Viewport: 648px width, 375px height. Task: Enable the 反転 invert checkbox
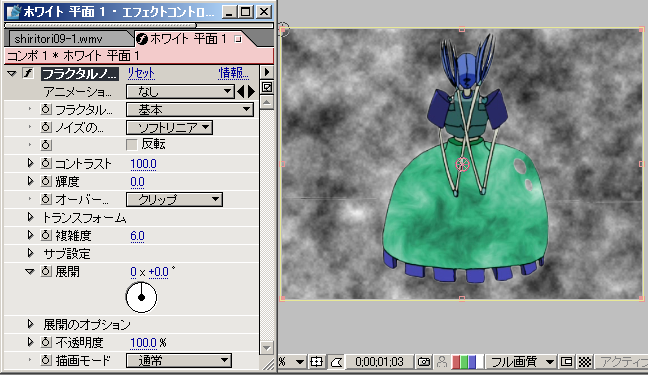point(131,145)
